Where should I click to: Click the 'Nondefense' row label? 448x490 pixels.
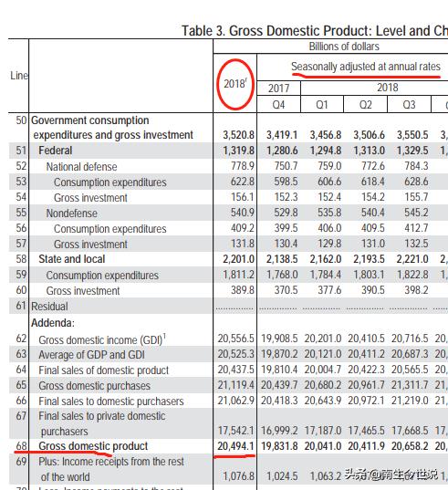(x=71, y=214)
